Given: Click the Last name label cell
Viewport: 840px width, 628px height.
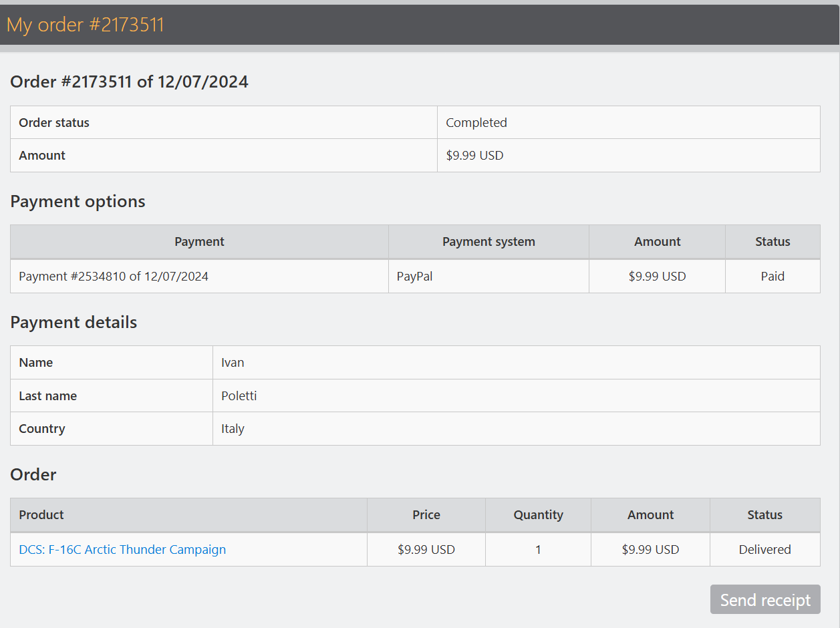Looking at the screenshot, I should 112,396.
